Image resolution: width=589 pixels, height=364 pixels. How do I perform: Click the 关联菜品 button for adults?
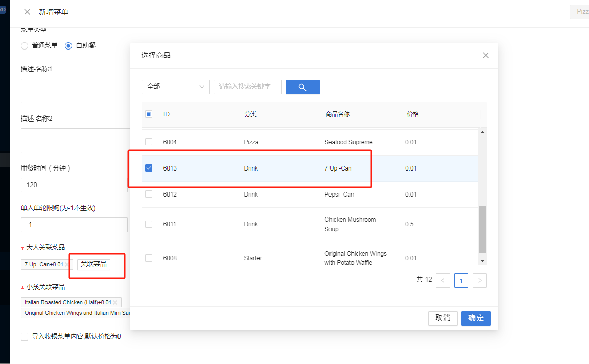(x=93, y=264)
